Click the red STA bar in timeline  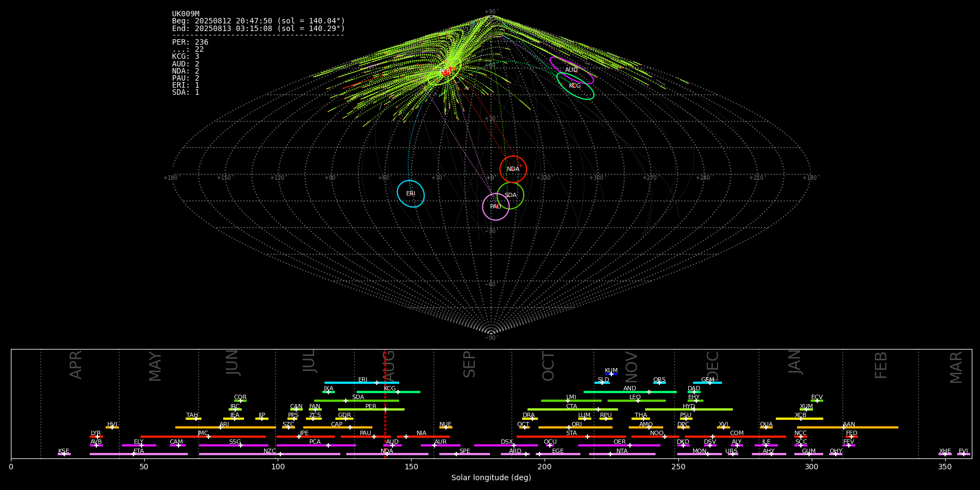coord(571,436)
